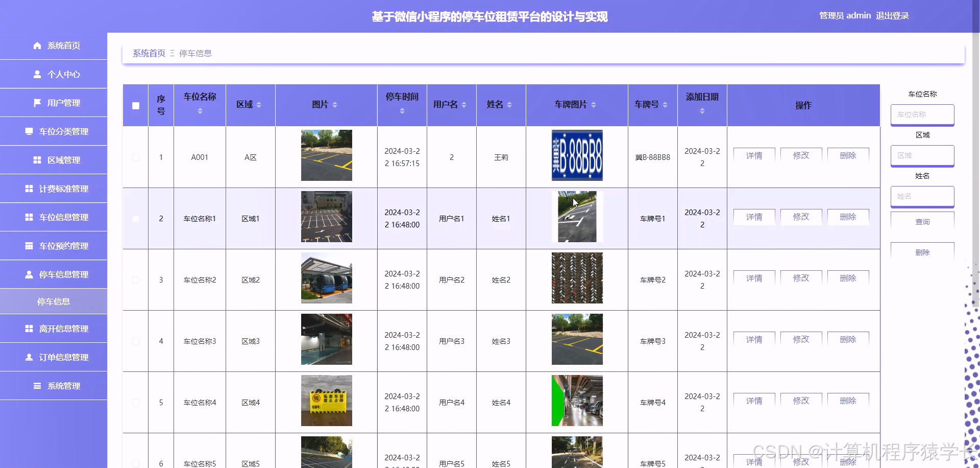Click 退出登录 link

pyautogui.click(x=892, y=16)
